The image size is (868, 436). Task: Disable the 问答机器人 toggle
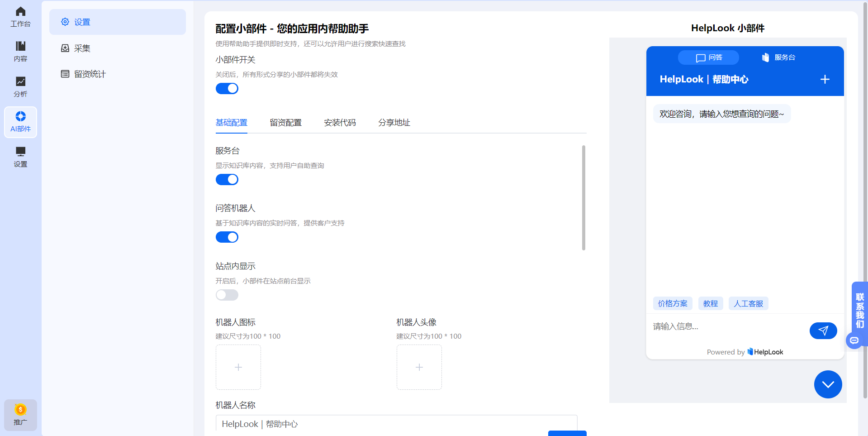click(227, 237)
